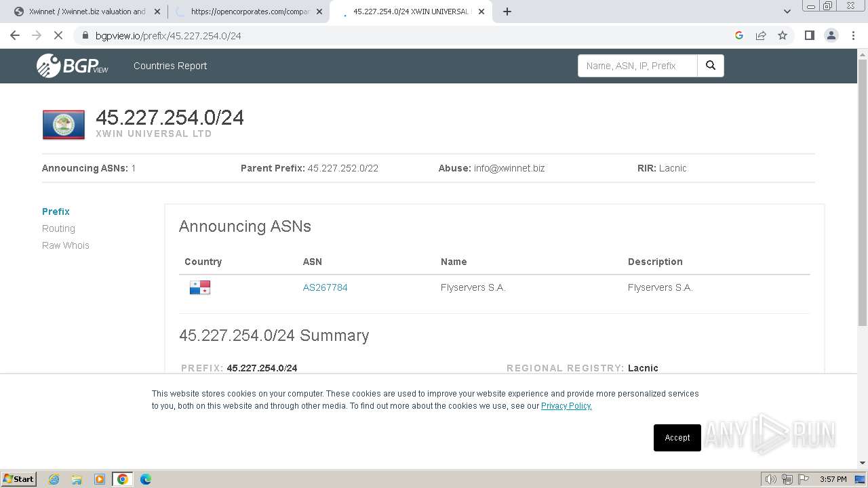The width and height of the screenshot is (868, 488).
Task: Open AS267784 link
Action: [x=325, y=287]
